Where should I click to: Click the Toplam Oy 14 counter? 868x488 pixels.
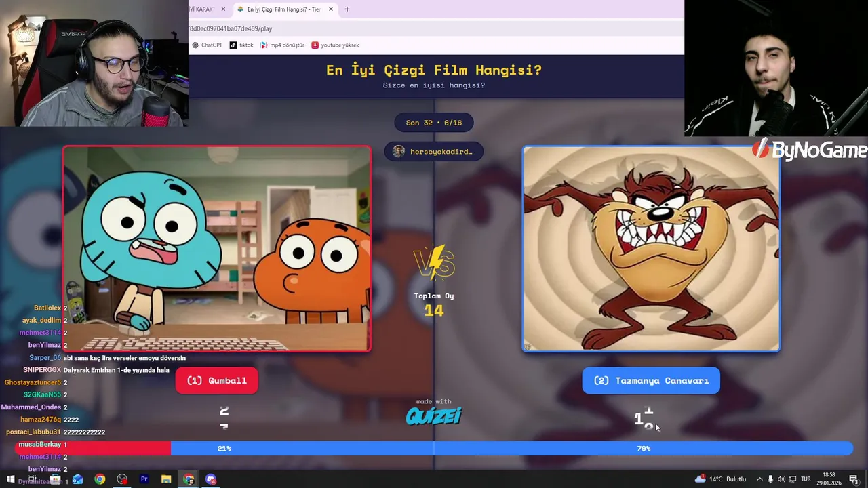pyautogui.click(x=434, y=305)
